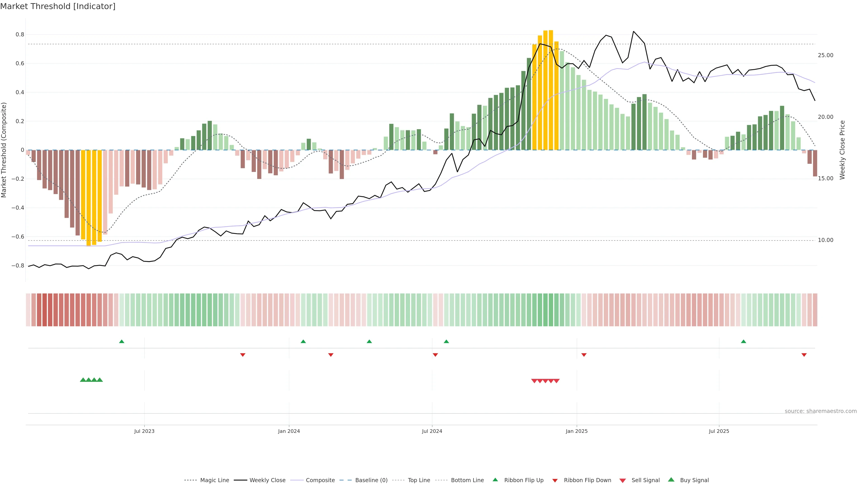
Task: Click the Jan 2025 x-axis label
Action: click(x=577, y=431)
